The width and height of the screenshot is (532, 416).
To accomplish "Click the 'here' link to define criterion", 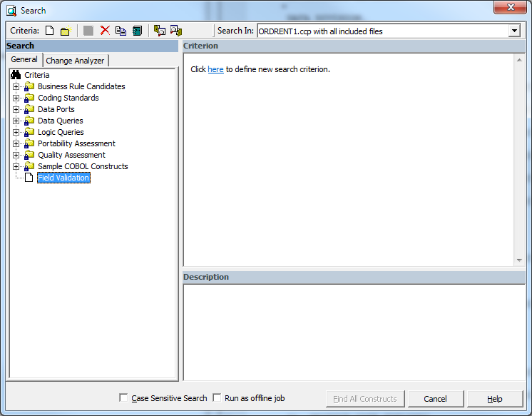I will (x=215, y=69).
